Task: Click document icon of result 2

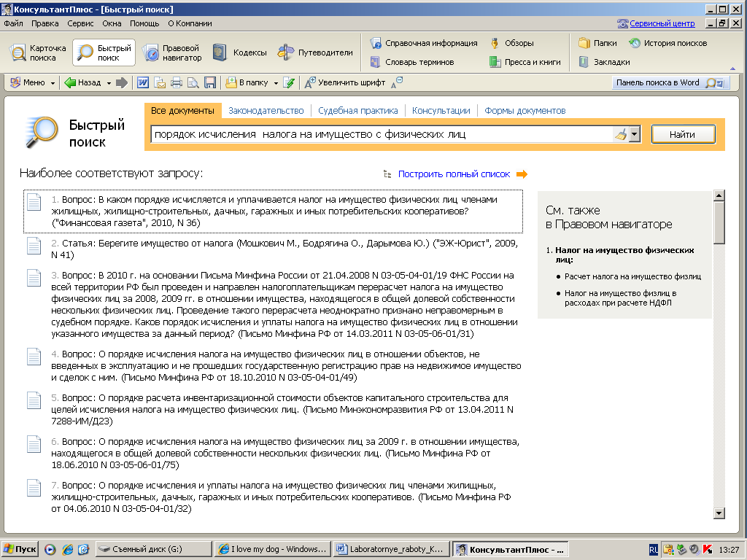Action: [x=34, y=246]
